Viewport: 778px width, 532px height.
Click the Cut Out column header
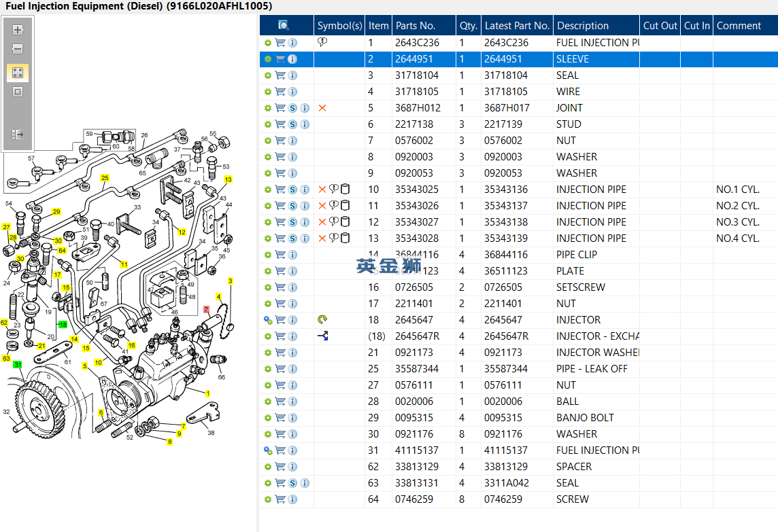tap(660, 25)
